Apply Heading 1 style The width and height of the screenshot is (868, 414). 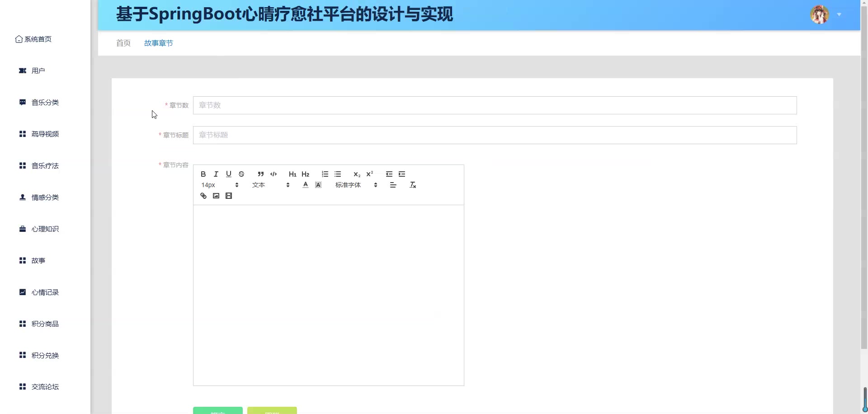click(x=292, y=174)
